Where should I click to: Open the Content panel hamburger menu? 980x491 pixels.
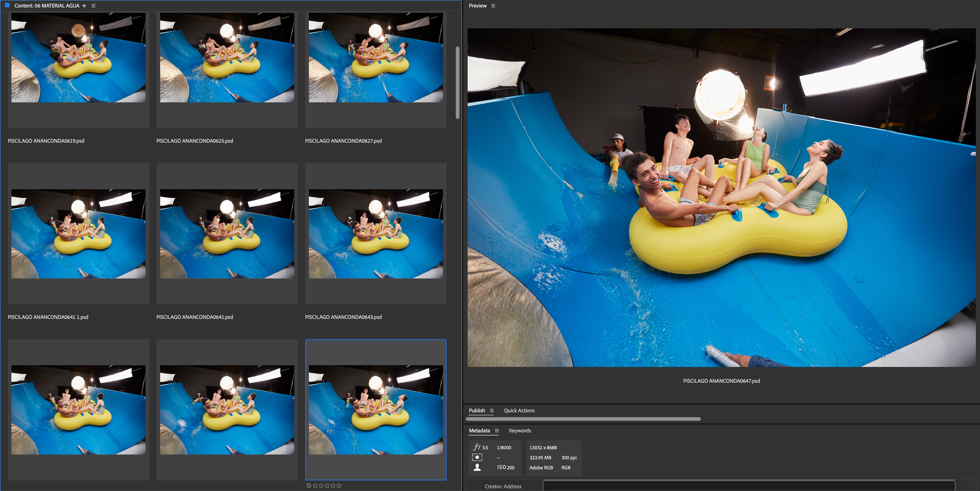click(x=94, y=6)
